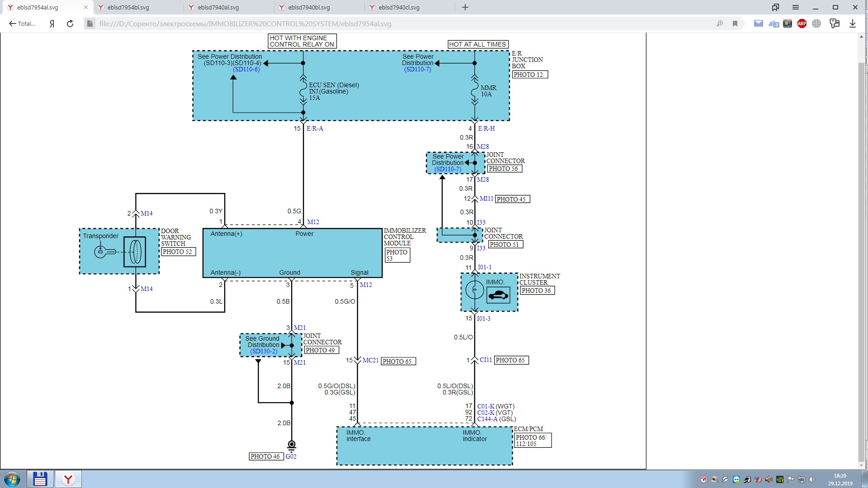Click the white speaker volume tray icon
This screenshot has height=488, width=868.
click(x=812, y=479)
